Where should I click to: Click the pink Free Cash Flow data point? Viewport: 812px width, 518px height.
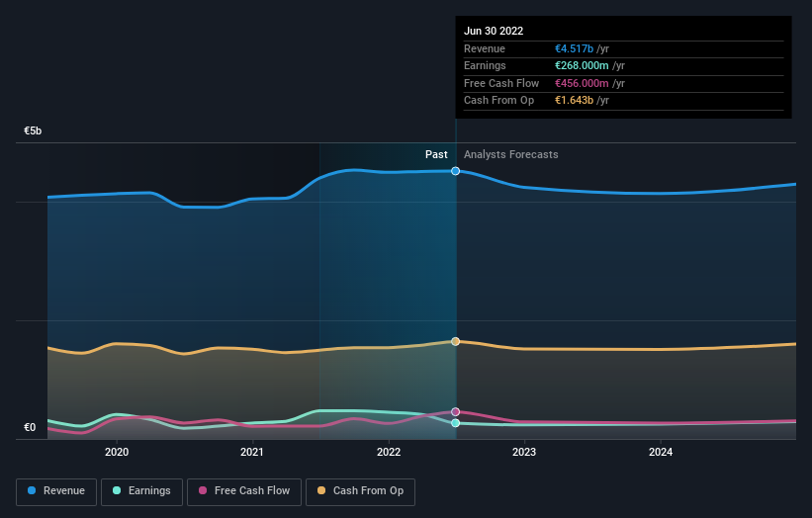click(x=455, y=412)
